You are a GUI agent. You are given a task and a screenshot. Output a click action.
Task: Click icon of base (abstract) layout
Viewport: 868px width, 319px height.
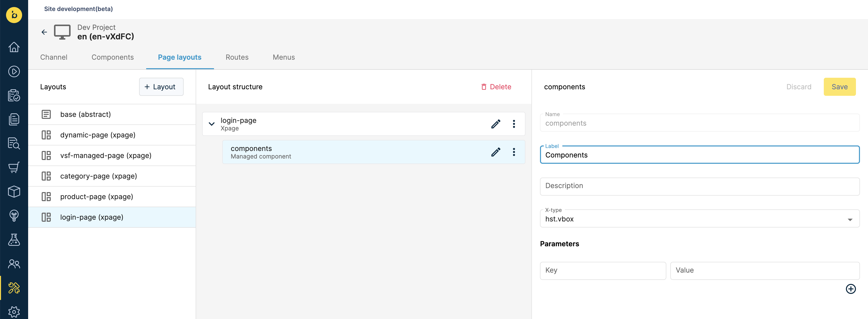(x=46, y=114)
